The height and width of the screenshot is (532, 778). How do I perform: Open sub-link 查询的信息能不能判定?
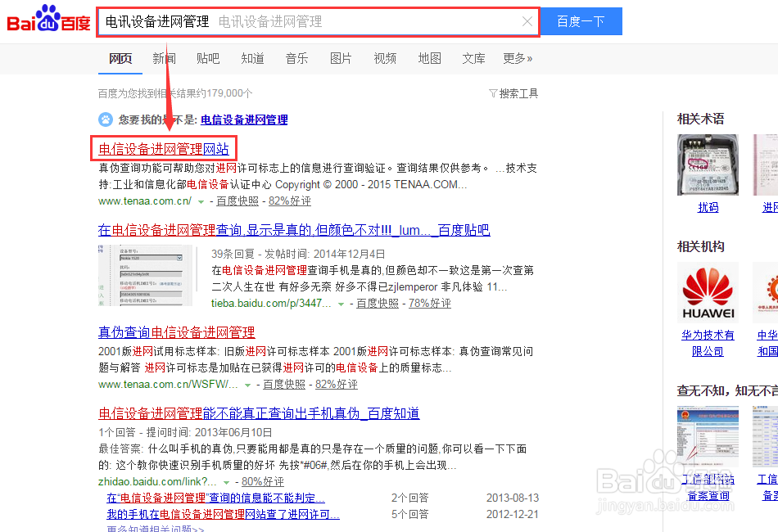coord(216,498)
